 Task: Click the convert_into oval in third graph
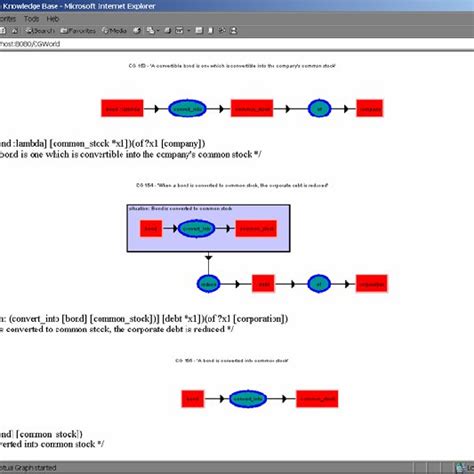coord(248,399)
